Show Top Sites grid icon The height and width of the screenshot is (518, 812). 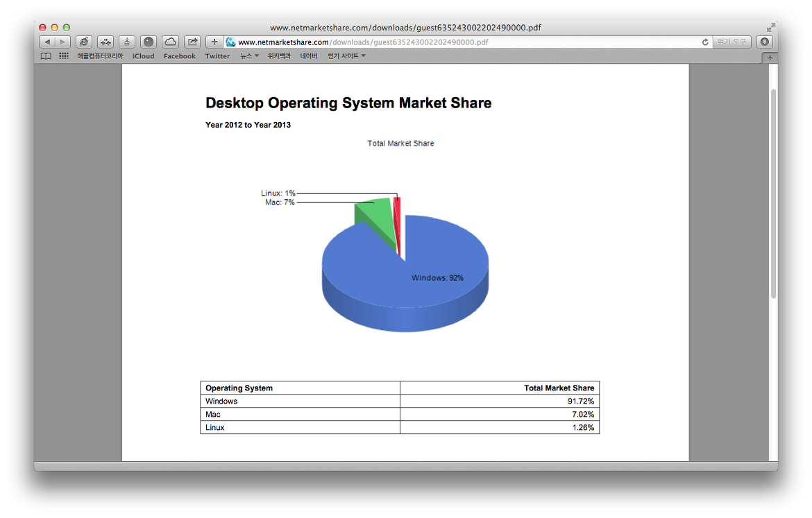pyautogui.click(x=64, y=56)
